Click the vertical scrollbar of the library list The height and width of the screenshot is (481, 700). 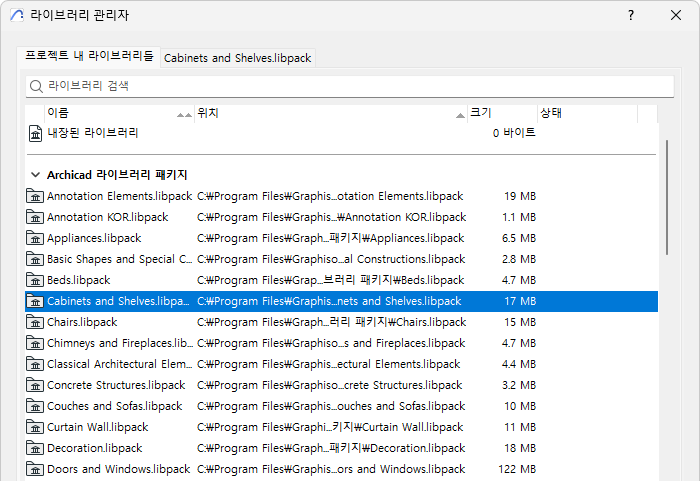click(x=667, y=197)
